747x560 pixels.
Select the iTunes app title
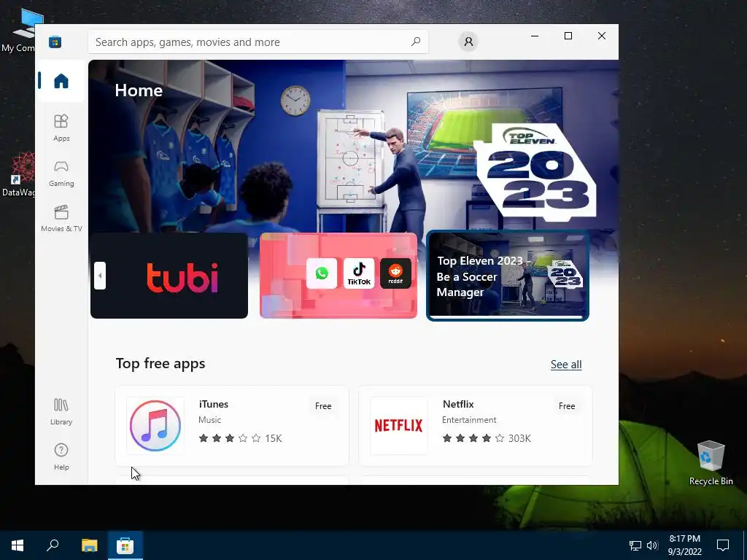(x=214, y=404)
